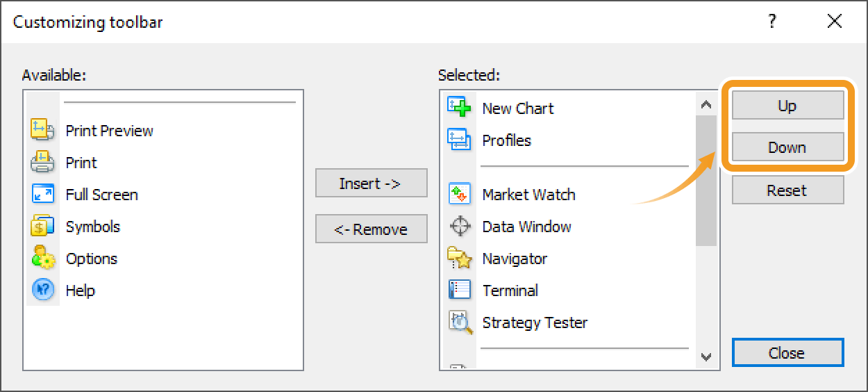Select the Strategy Tester magnifier icon
868x392 pixels.
(x=460, y=322)
